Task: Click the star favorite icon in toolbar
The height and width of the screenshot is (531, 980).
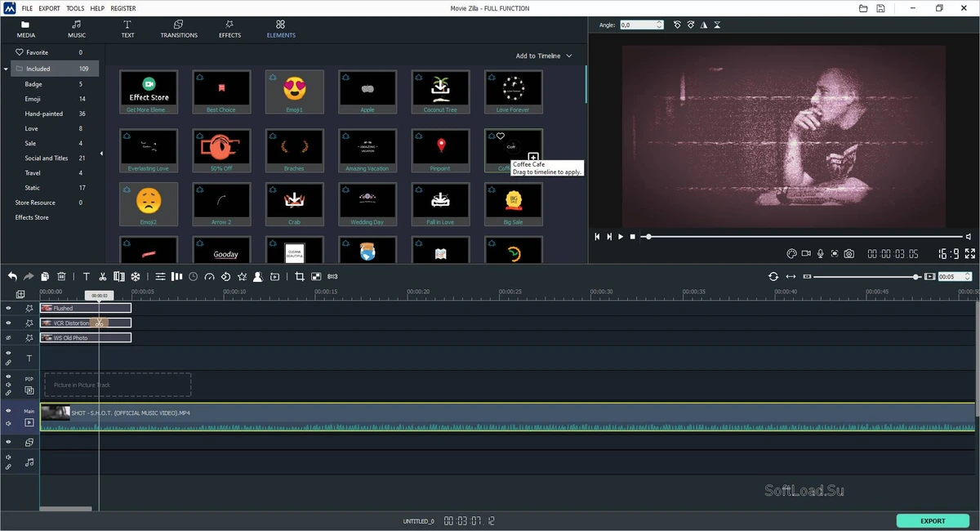Action: [242, 277]
